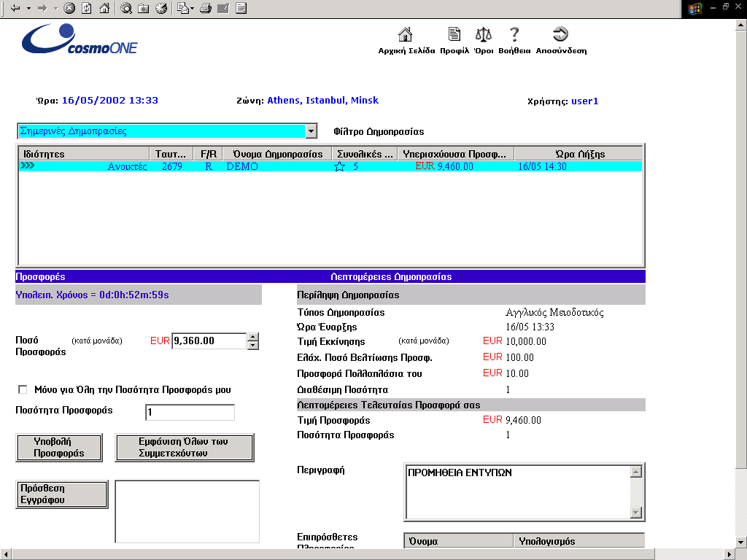Click the horizontal scrollbar left arrow
Screen dimensions: 747x560
click(x=5, y=554)
